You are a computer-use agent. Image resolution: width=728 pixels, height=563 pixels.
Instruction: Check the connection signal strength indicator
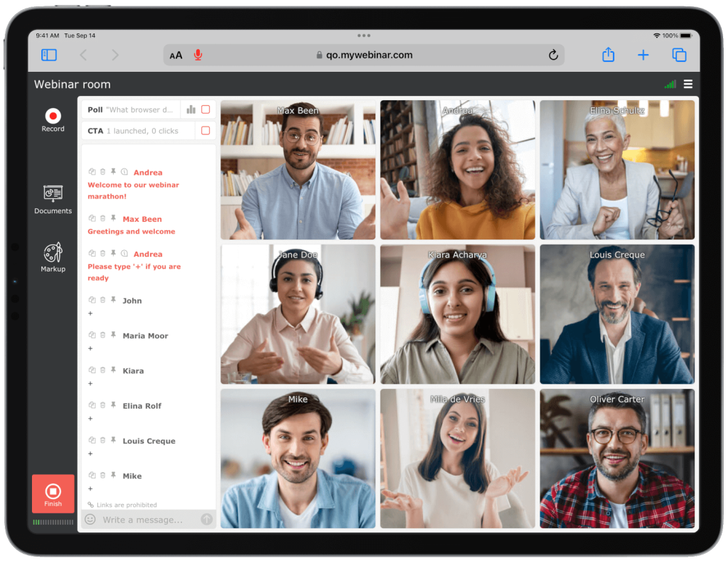669,83
